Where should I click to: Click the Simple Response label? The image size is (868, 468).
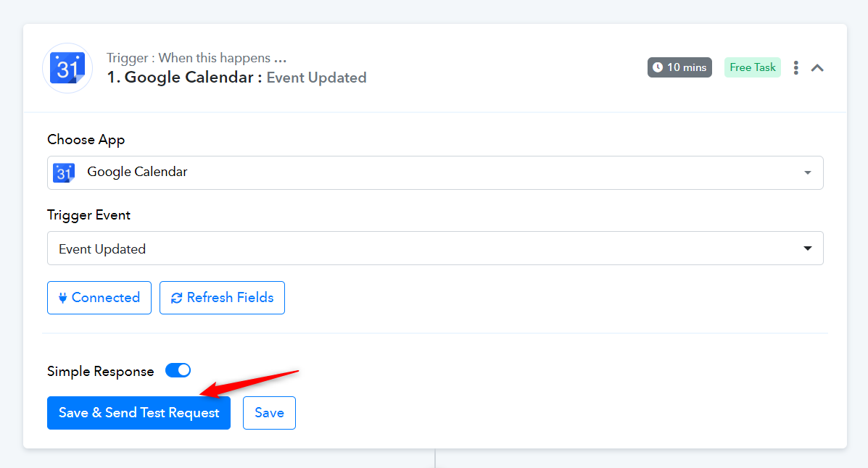(100, 371)
